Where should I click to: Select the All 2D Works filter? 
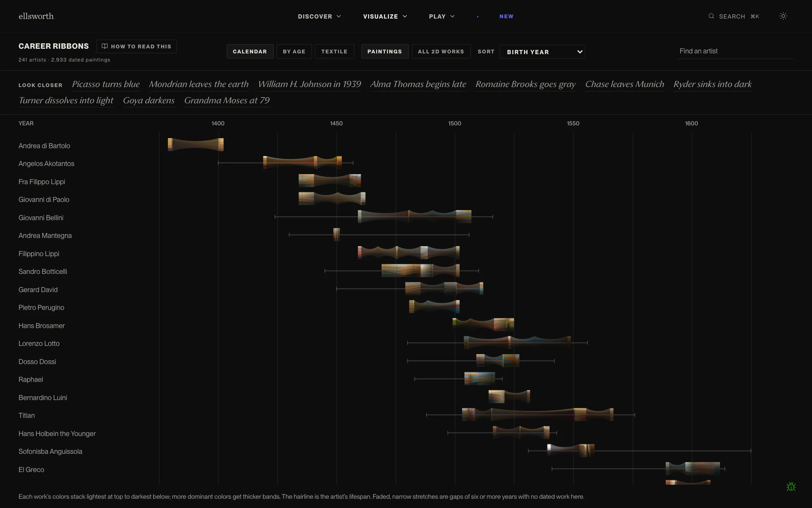[441, 51]
